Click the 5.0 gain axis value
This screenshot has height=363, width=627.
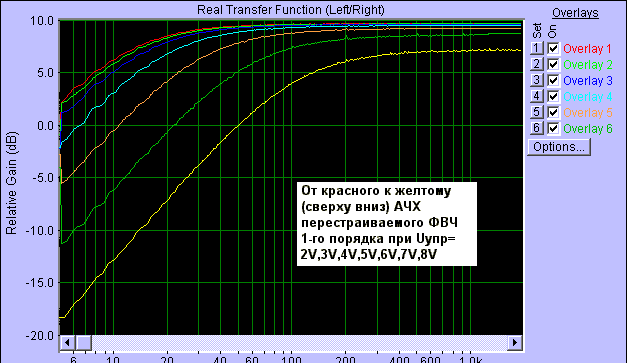[45, 73]
